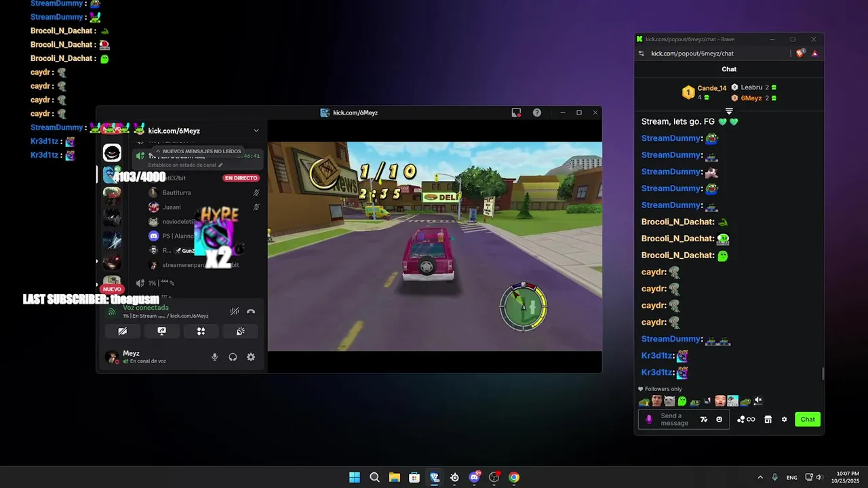Open the Windows Start menu
This screenshot has width=868, height=488.
click(x=355, y=477)
